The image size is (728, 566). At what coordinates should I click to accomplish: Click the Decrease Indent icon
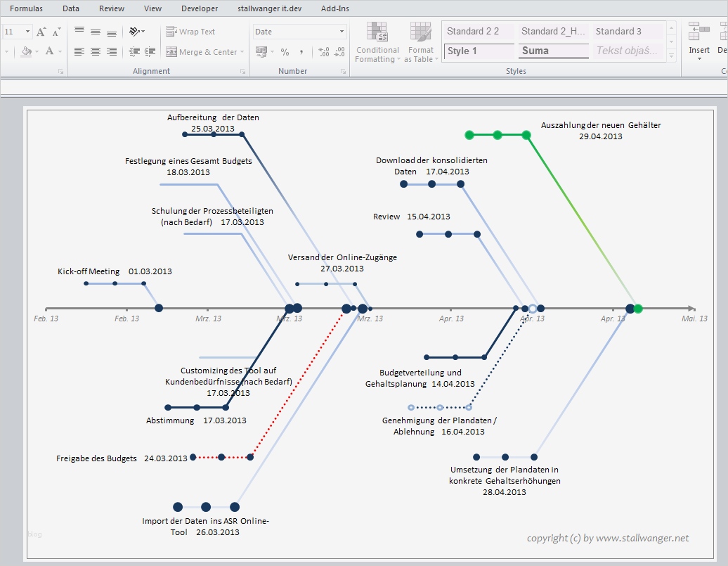point(134,52)
